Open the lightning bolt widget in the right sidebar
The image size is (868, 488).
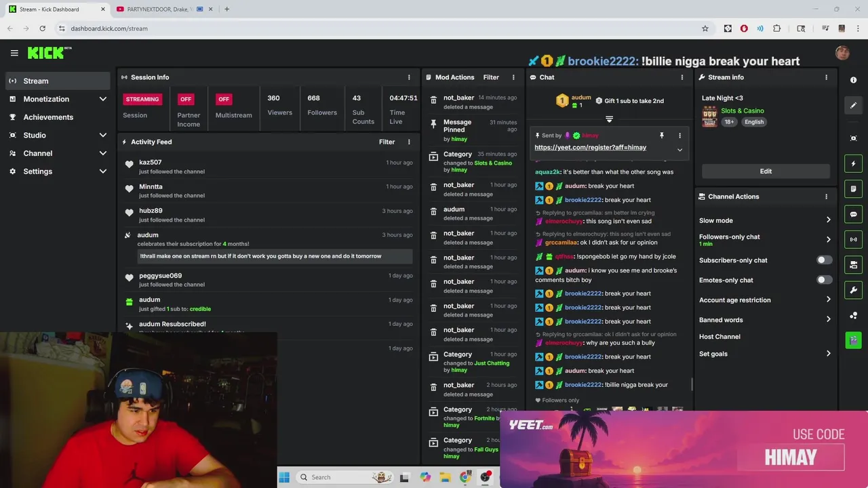click(x=853, y=163)
